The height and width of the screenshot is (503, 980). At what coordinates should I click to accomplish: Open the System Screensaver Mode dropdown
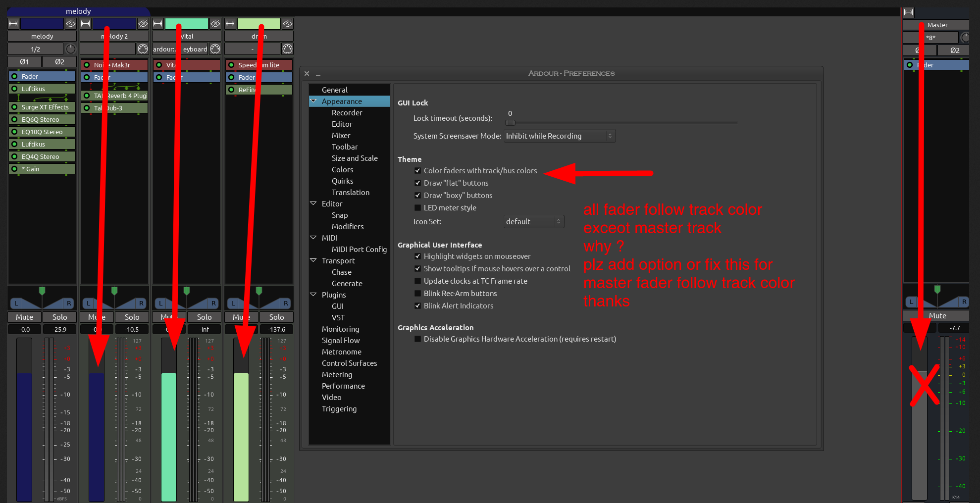coord(560,136)
